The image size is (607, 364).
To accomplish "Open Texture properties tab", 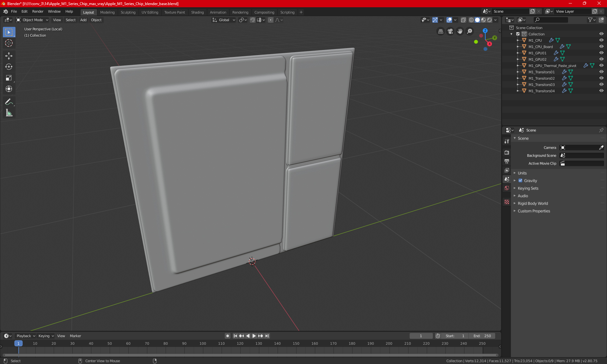I will (507, 202).
